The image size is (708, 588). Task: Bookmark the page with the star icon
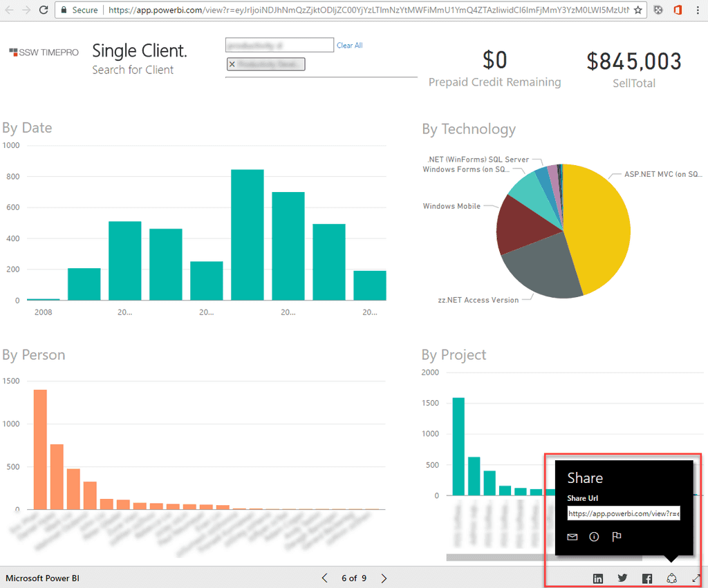click(x=637, y=10)
